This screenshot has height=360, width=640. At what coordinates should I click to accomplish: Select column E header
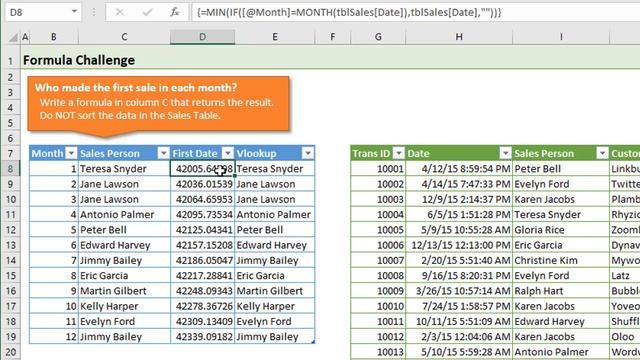[x=275, y=37]
